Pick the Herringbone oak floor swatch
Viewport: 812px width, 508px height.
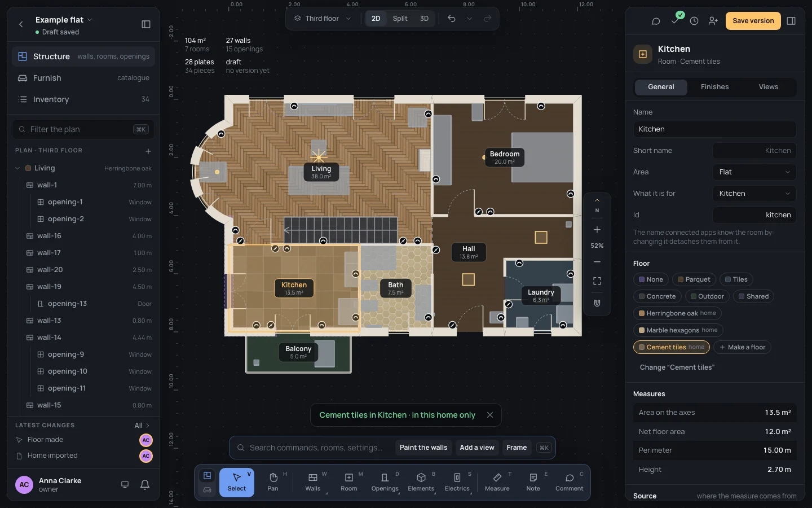tap(677, 313)
